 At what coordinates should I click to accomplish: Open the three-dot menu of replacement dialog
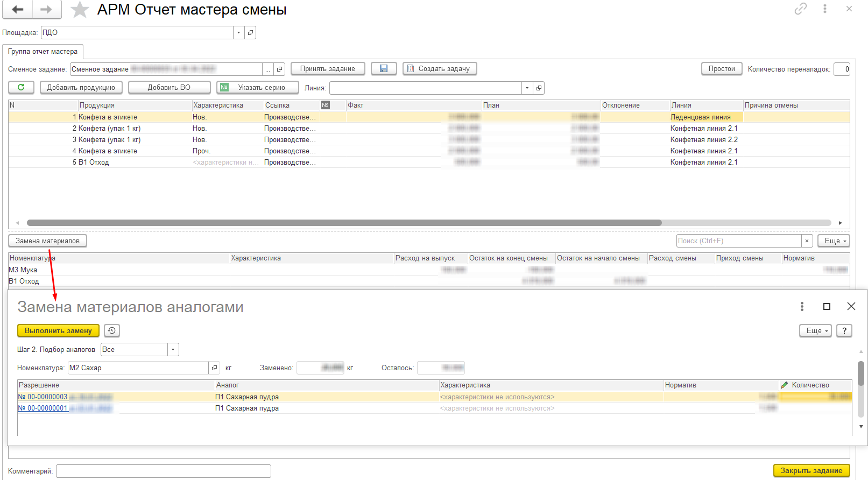coord(802,306)
